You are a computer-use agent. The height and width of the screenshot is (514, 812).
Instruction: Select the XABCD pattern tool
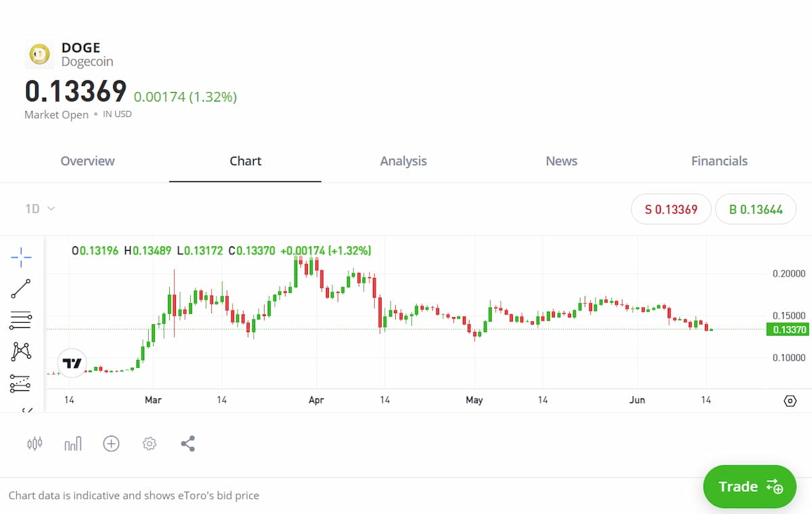click(x=21, y=352)
